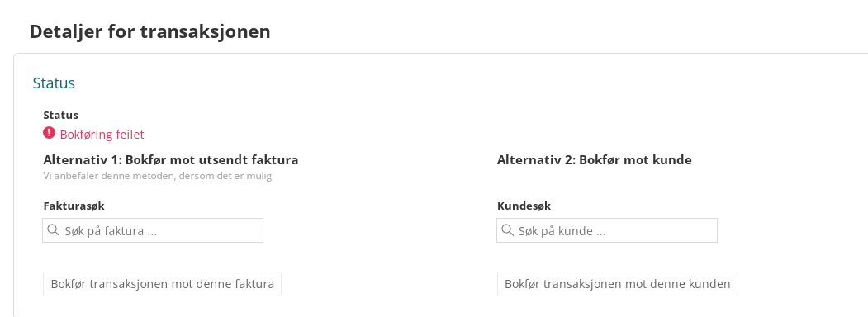Click the 'Søk på kunde ...' placeholder text
This screenshot has height=317, width=868.
562,231
